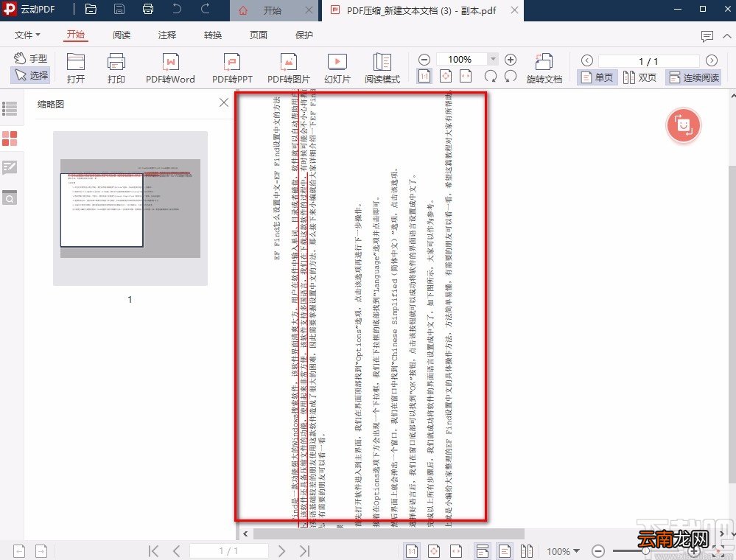The width and height of the screenshot is (736, 560).
Task: Rotate view counterclockwise icon in ribbon
Action: tap(491, 76)
